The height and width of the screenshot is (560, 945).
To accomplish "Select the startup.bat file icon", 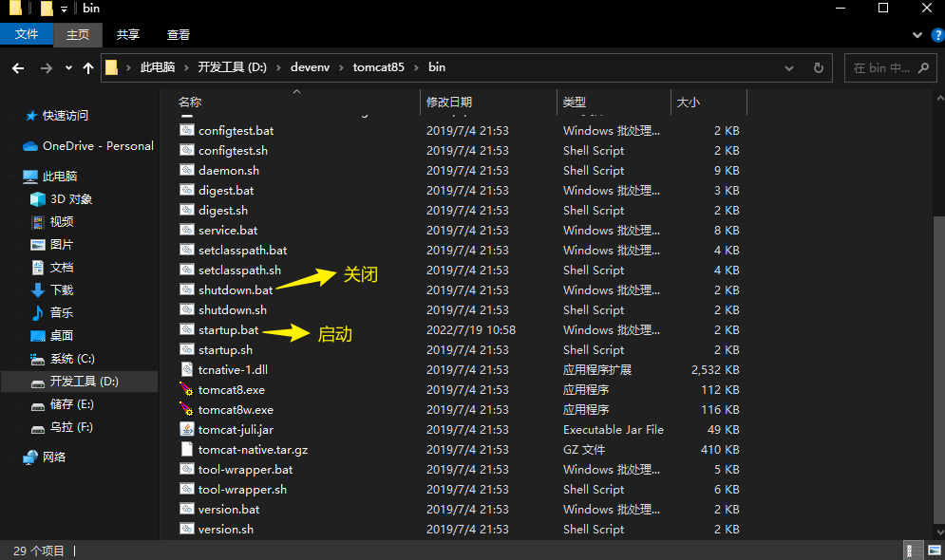I will pyautogui.click(x=187, y=329).
